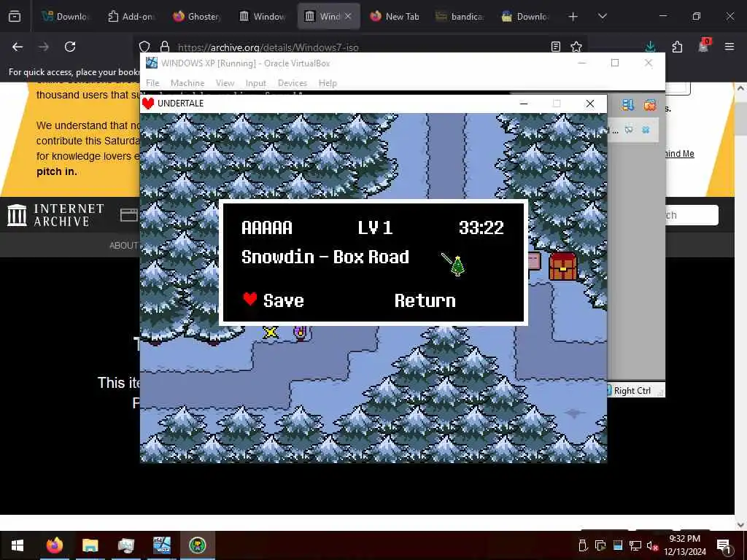Select Save in the Undertale save dialog
The image size is (747, 560).
pos(284,300)
